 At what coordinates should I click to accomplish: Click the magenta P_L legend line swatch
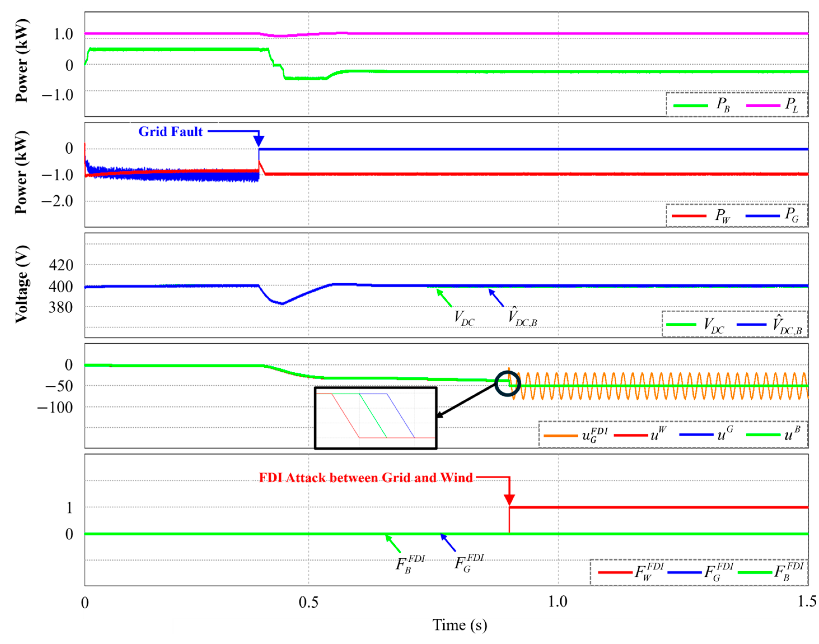tap(763, 105)
